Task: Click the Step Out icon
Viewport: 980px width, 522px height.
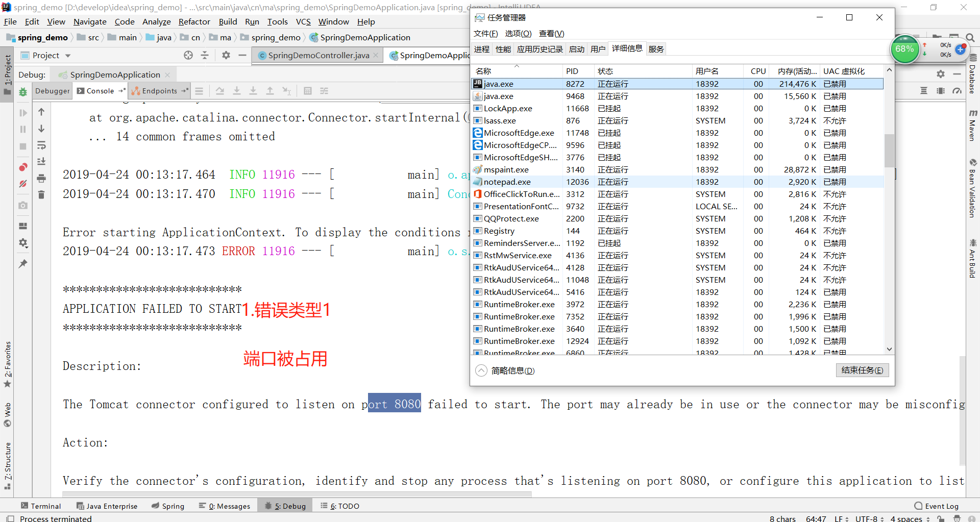Action: coord(270,91)
